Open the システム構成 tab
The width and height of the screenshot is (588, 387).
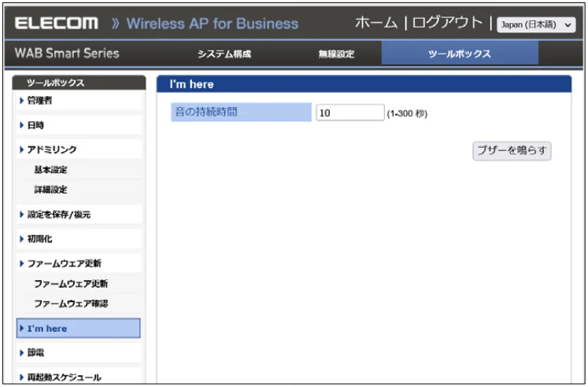(224, 54)
